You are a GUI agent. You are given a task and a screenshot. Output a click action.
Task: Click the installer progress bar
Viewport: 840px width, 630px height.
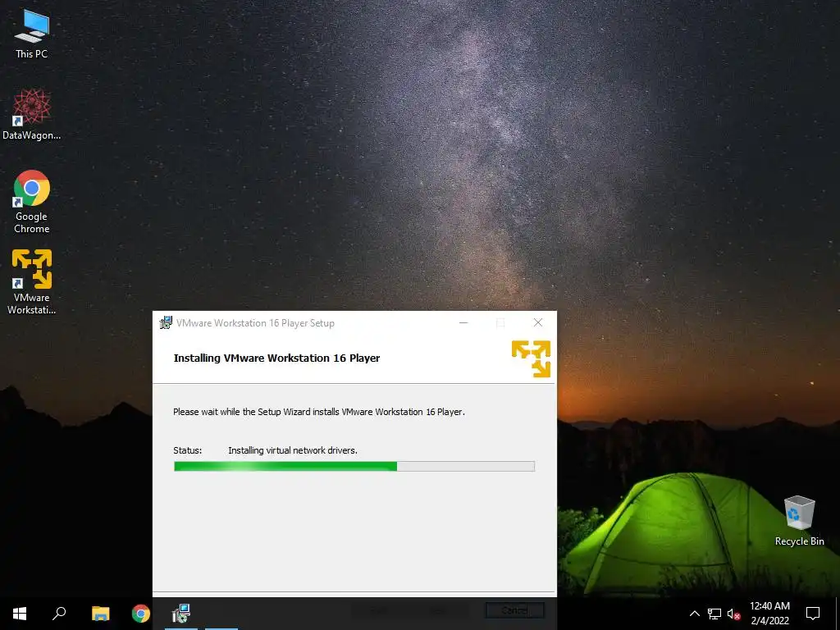[x=354, y=466]
